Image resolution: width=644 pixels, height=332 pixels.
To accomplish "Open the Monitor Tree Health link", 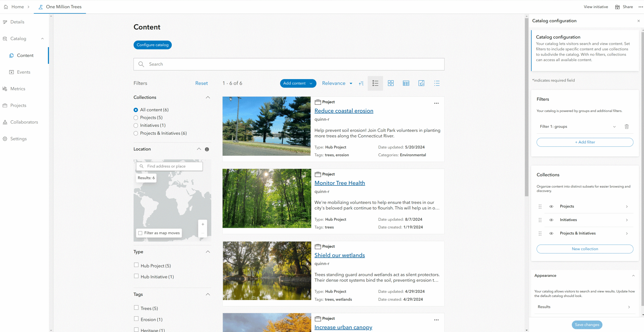I will (x=340, y=183).
